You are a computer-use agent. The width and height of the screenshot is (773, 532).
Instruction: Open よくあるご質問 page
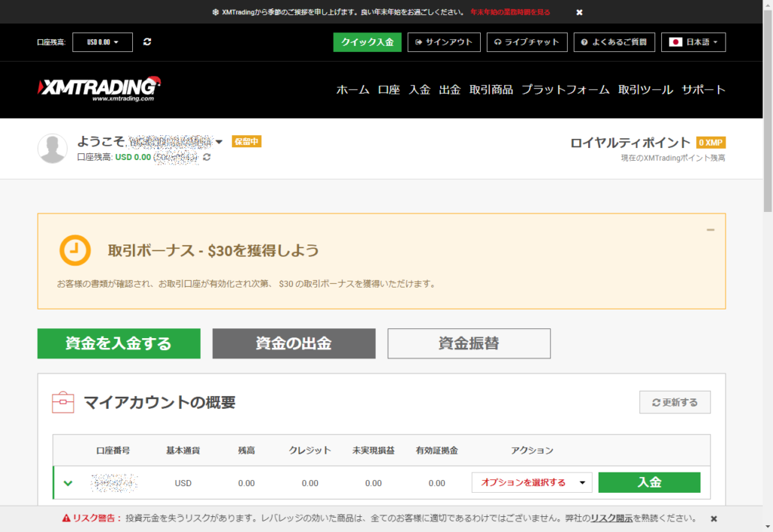tap(614, 42)
